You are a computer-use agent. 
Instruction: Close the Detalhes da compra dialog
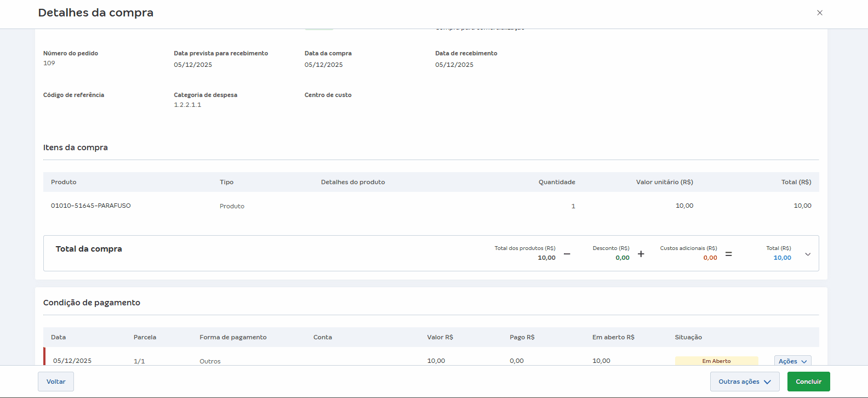[x=820, y=13]
